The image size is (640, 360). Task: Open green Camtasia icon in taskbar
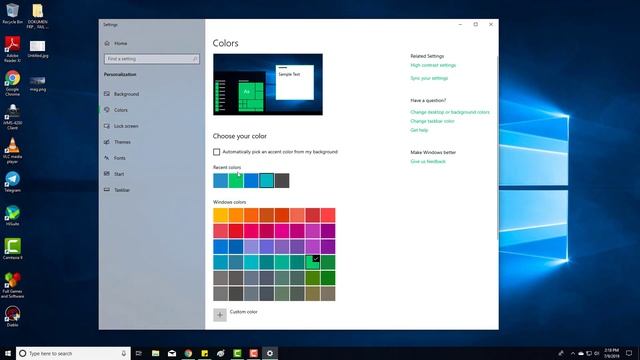click(x=237, y=353)
